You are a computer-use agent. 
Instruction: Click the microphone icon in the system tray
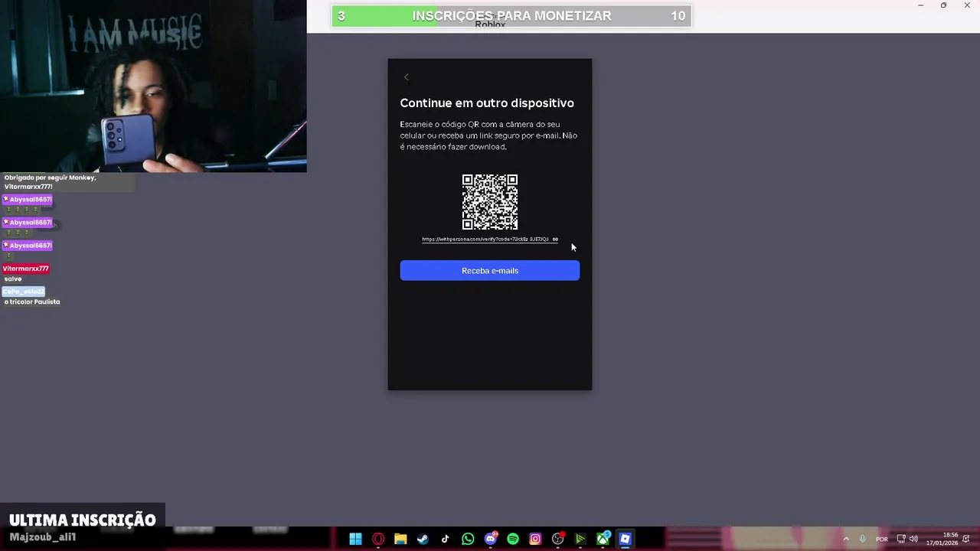(x=863, y=539)
